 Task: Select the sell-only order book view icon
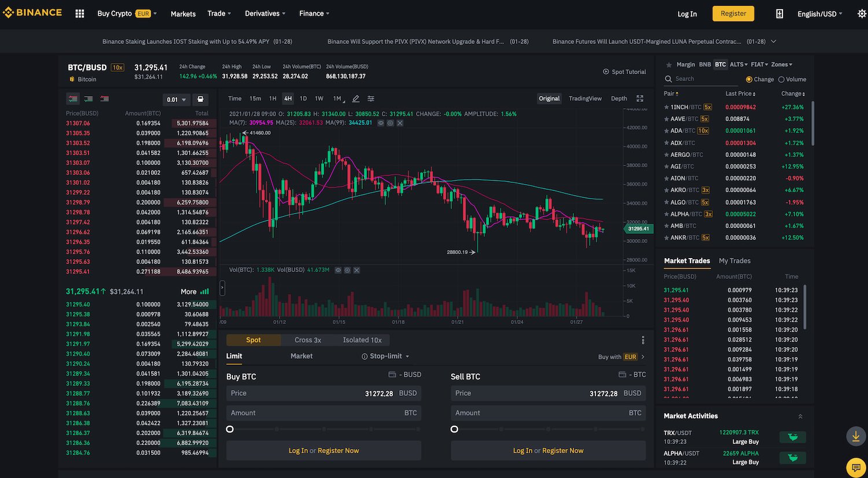pyautogui.click(x=105, y=99)
